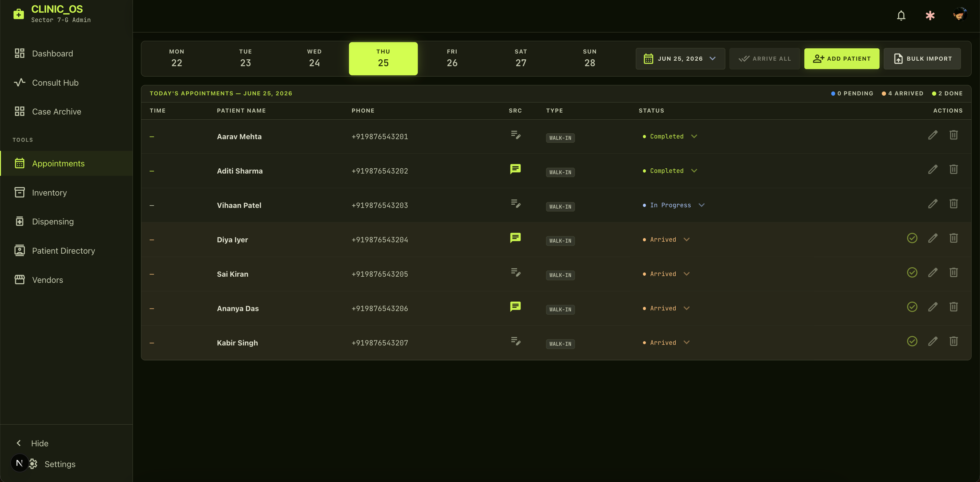Select Monday 22 day tab

click(177, 58)
